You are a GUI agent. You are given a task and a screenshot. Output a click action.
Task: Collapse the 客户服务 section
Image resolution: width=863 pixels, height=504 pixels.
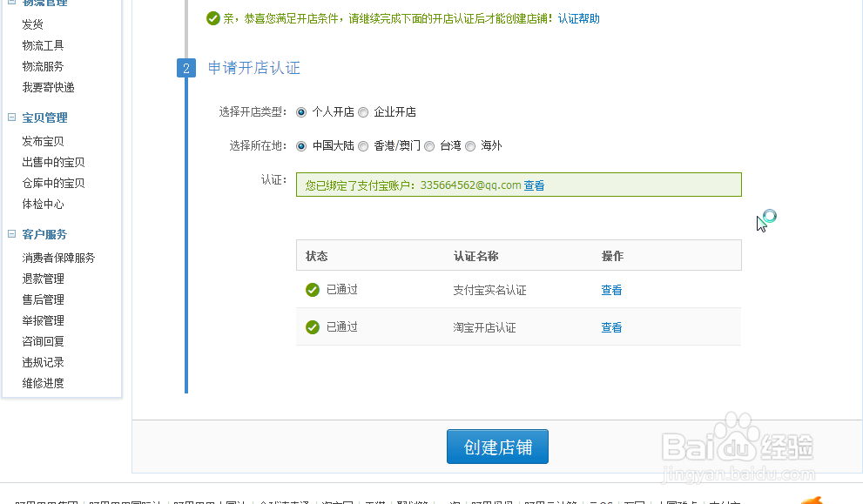pos(10,233)
